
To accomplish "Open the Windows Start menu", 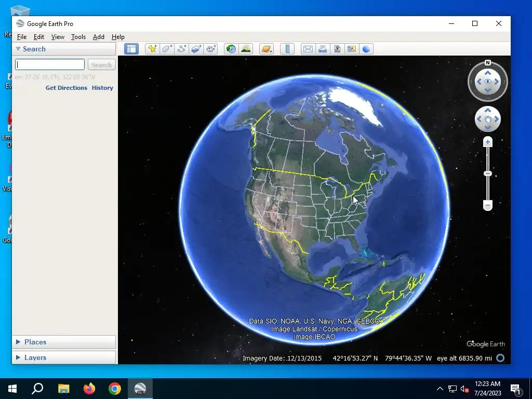I will coord(12,389).
